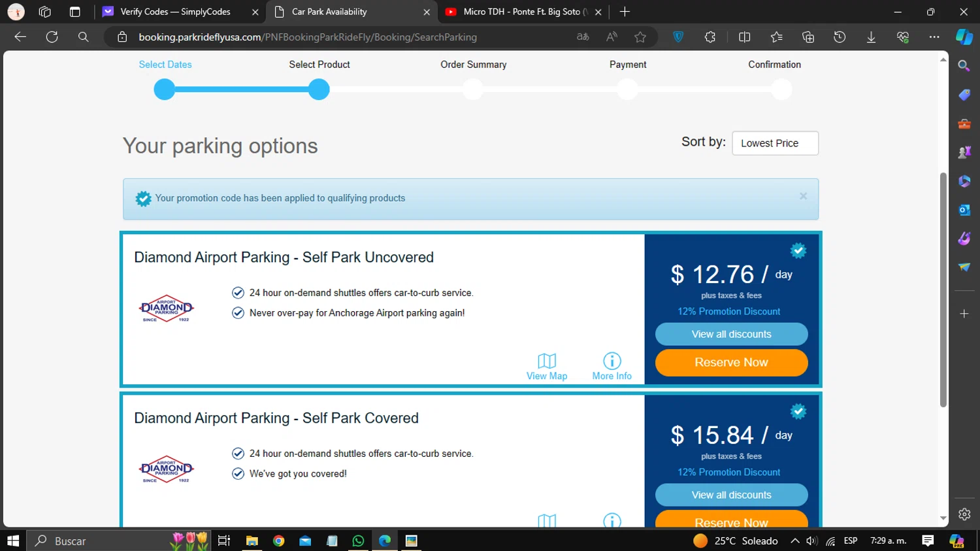Open the Outlook sidebar app

(964, 210)
